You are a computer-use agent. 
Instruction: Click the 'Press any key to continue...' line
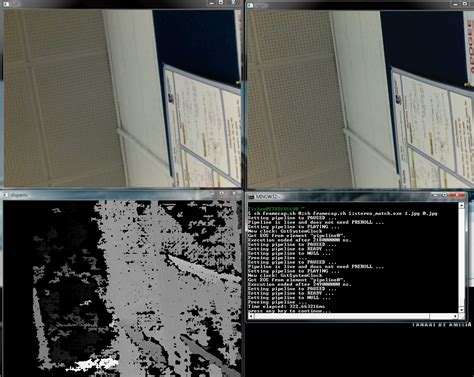tap(289, 311)
